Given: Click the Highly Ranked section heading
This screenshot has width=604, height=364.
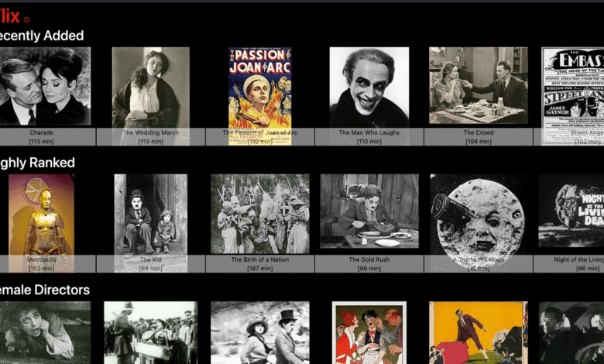Looking at the screenshot, I should 36,163.
